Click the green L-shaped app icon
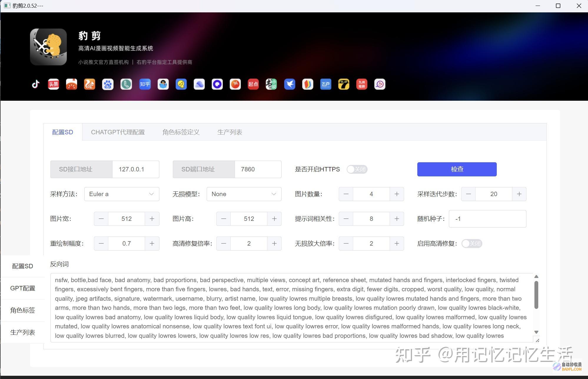This screenshot has width=588, height=379. pyautogui.click(x=126, y=84)
